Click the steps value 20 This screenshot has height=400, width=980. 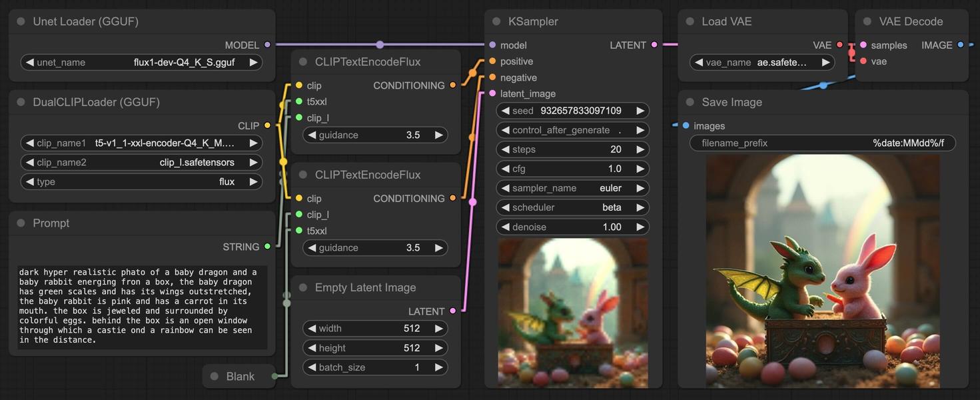tap(616, 149)
